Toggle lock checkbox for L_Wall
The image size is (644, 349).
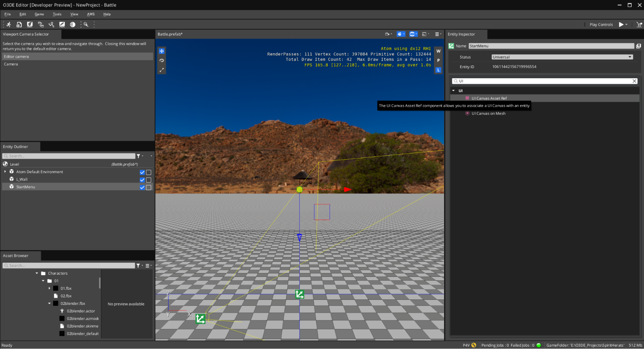point(149,180)
